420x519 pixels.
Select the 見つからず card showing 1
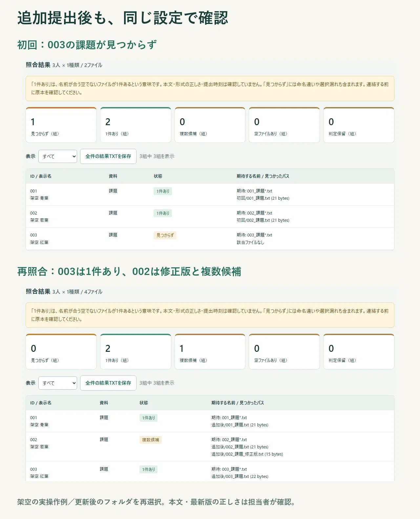tap(61, 125)
